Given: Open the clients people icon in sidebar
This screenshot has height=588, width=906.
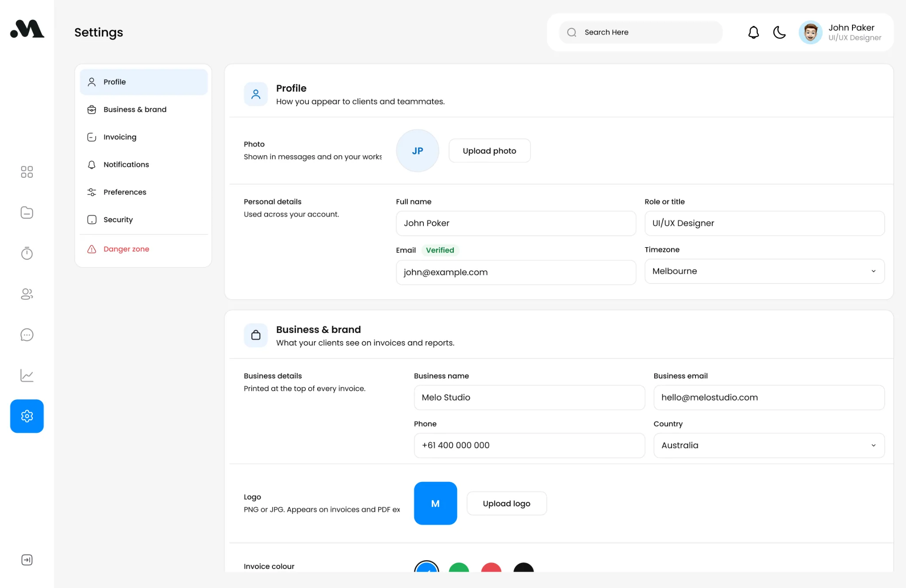Looking at the screenshot, I should coord(27,294).
